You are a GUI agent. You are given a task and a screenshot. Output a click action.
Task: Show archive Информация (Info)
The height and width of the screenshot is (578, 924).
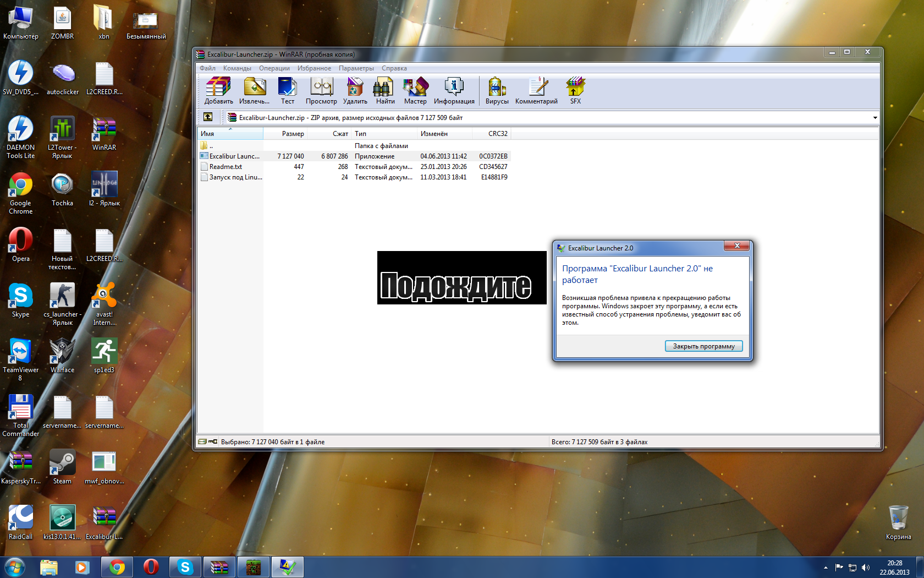(454, 91)
